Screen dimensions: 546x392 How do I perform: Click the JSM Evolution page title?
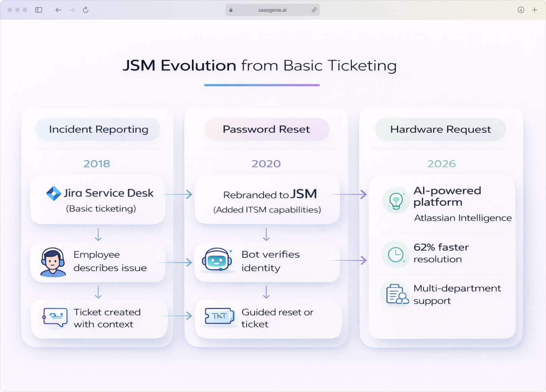[x=260, y=66]
